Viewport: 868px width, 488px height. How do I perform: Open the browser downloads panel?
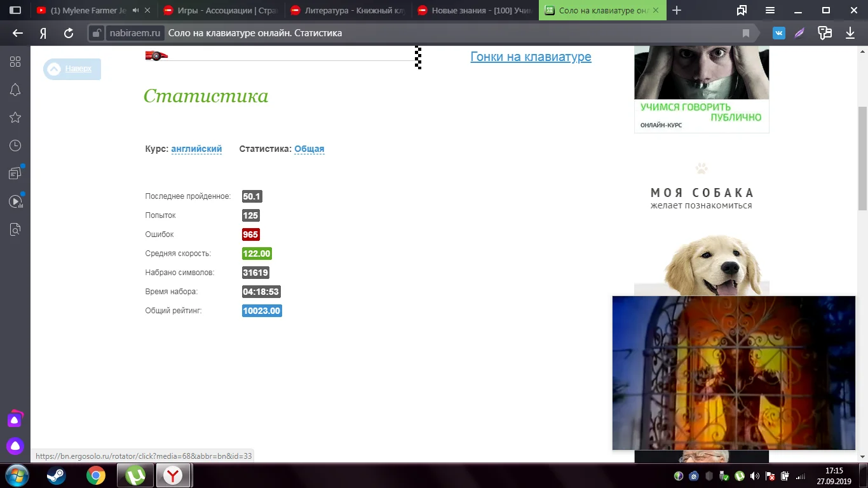coord(850,33)
